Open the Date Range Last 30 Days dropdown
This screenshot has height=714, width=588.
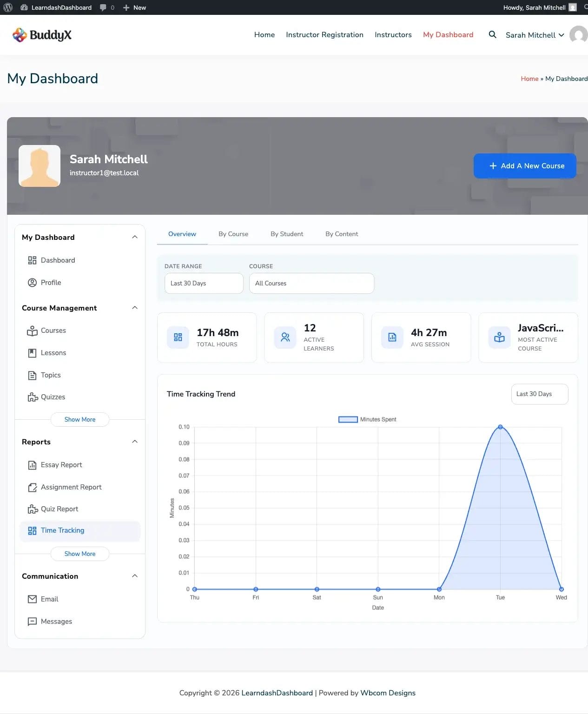204,283
